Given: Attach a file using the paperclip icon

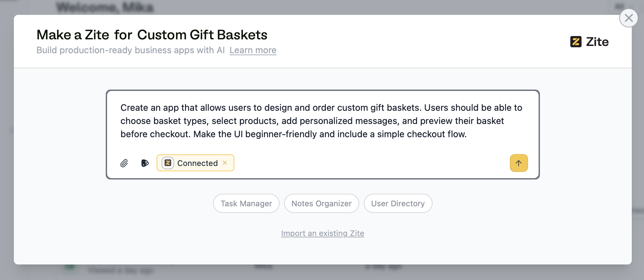Looking at the screenshot, I should coord(124,163).
